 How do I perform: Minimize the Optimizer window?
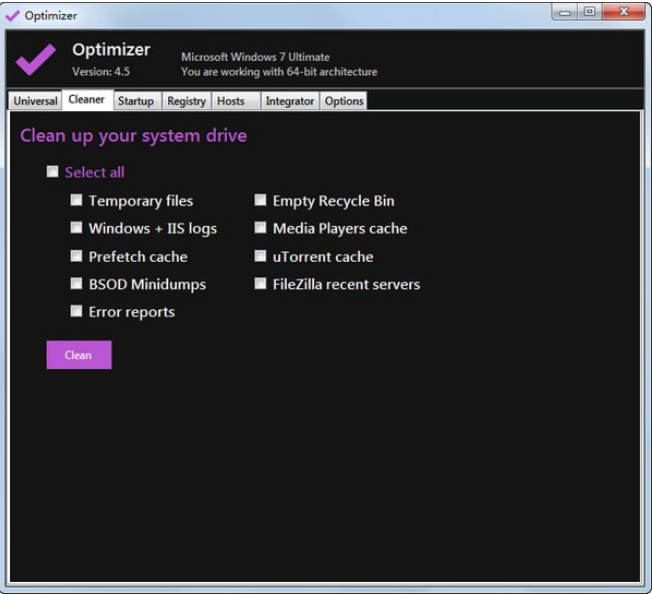tap(565, 12)
